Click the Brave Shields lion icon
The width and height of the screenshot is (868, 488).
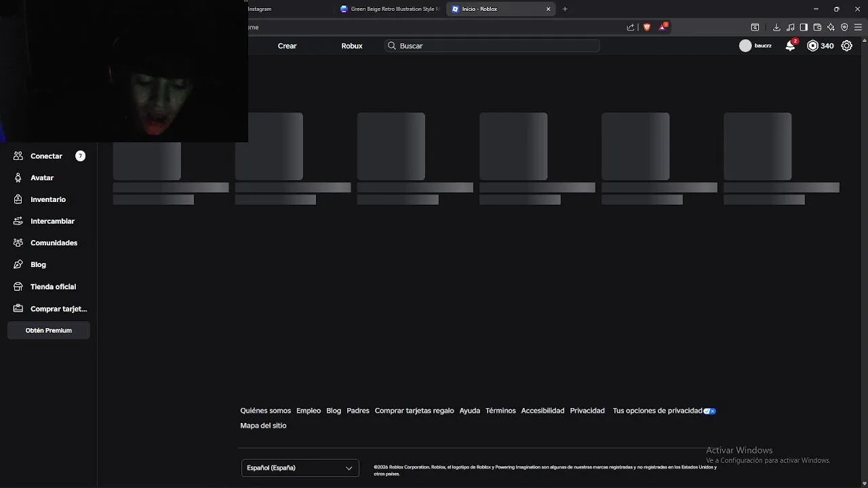647,27
